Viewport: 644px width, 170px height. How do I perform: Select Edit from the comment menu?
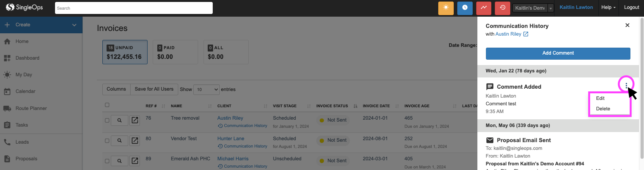click(600, 98)
